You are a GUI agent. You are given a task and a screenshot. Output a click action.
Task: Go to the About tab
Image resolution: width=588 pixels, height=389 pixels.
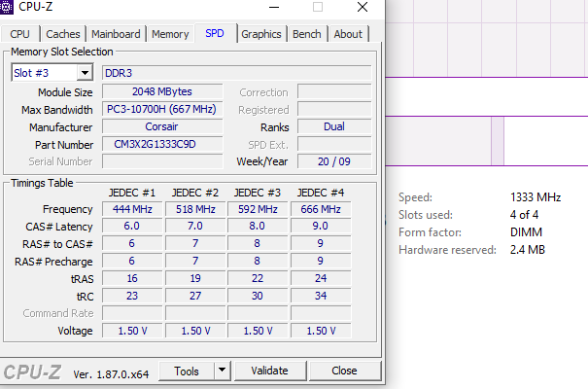[348, 34]
